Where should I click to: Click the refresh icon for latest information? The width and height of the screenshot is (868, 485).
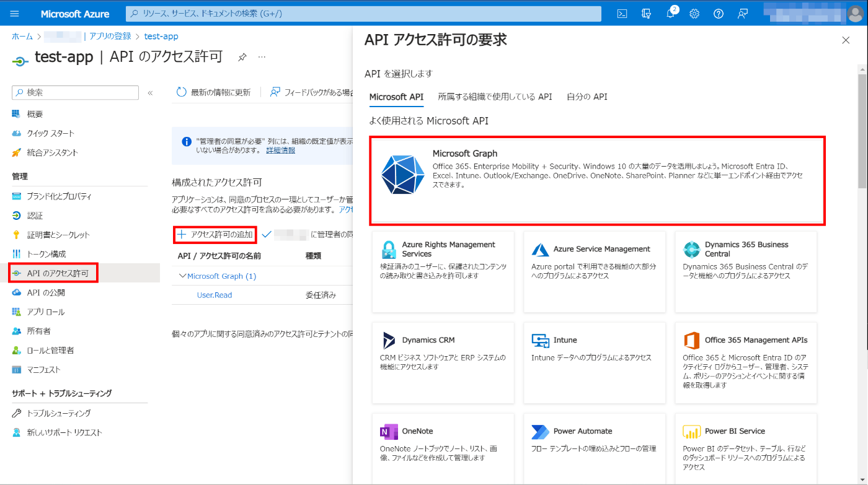182,92
